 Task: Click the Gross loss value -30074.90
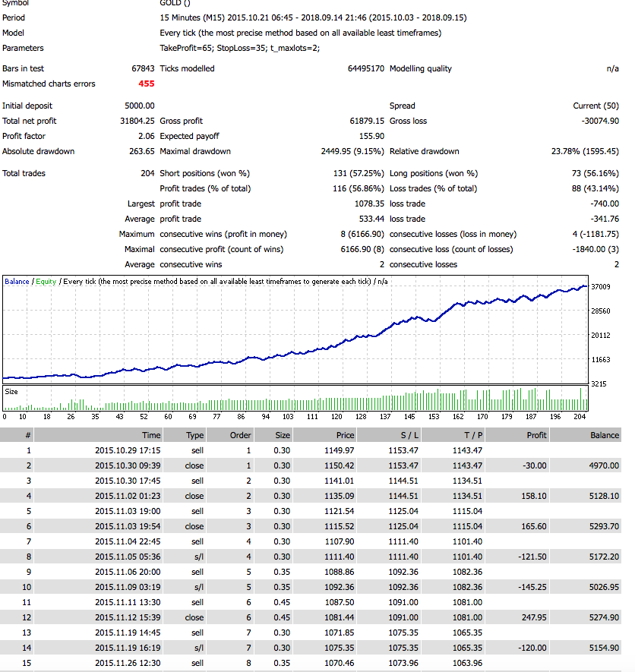click(x=600, y=121)
